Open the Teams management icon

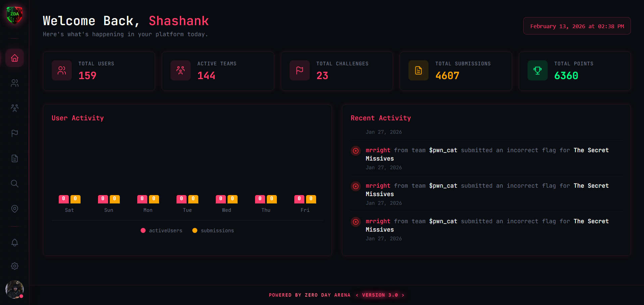14,108
